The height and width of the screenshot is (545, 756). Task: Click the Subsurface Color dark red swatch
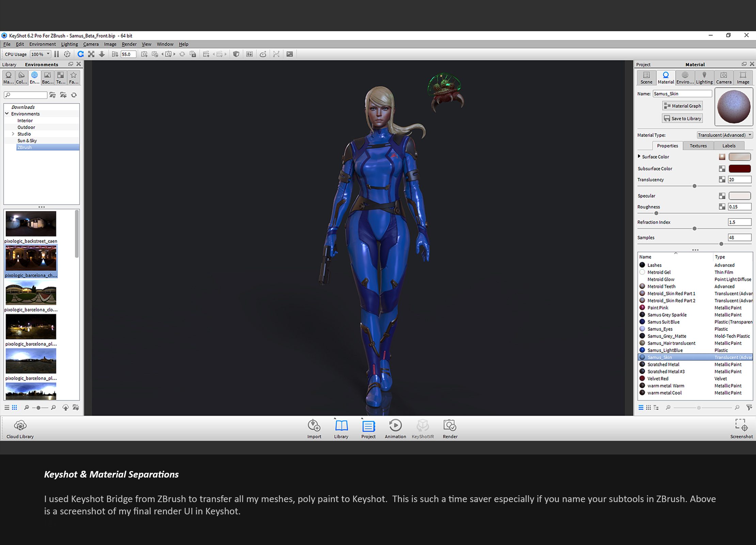(740, 169)
